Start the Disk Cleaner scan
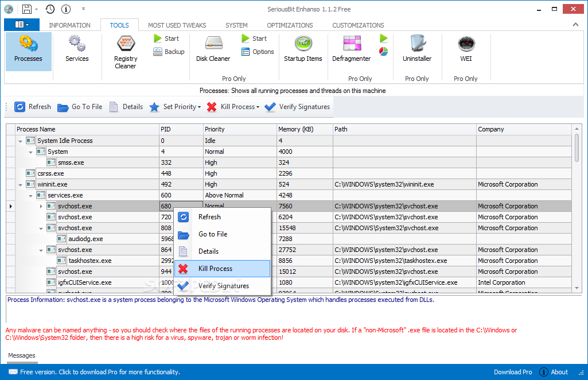This screenshot has height=380, width=588. (x=254, y=38)
